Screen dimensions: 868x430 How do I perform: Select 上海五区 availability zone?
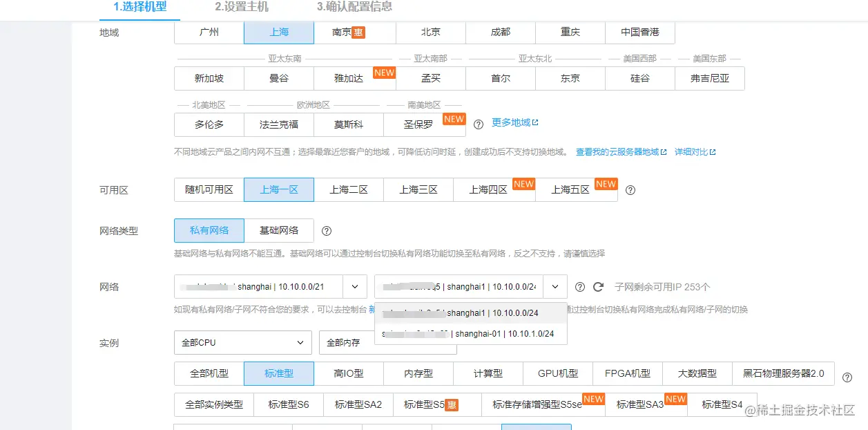(577, 189)
